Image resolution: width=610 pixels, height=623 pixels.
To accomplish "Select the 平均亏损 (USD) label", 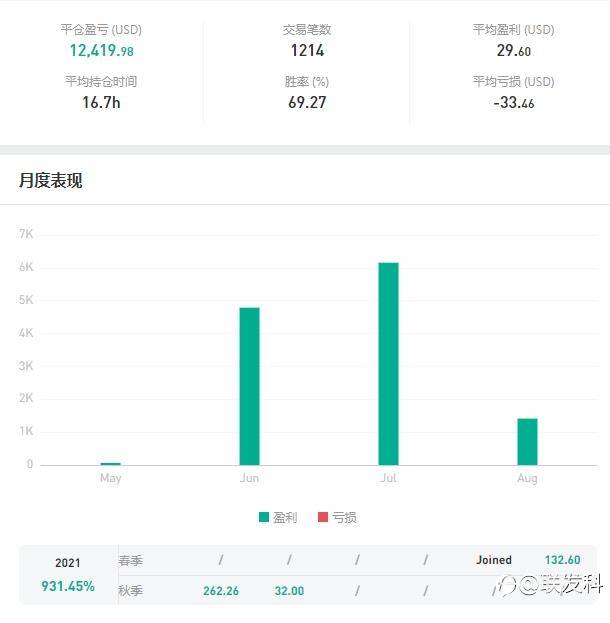I will point(513,81).
